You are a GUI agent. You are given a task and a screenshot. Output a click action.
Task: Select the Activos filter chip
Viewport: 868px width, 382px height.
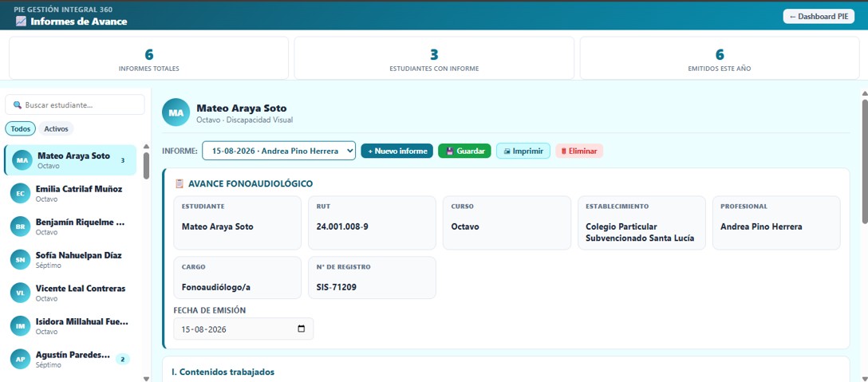tap(56, 128)
